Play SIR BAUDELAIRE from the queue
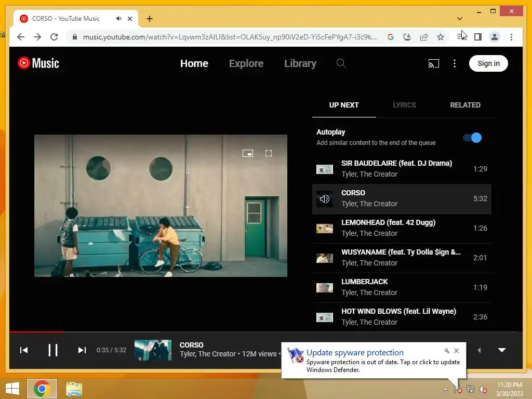 tap(402, 169)
